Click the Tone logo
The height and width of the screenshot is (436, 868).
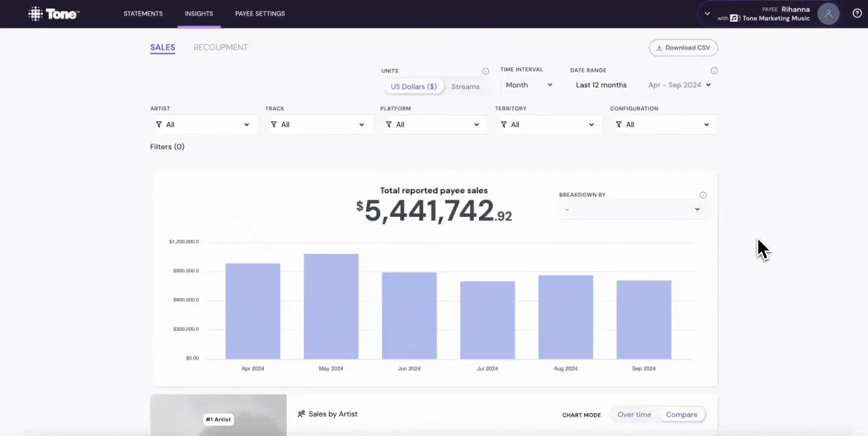(53, 13)
